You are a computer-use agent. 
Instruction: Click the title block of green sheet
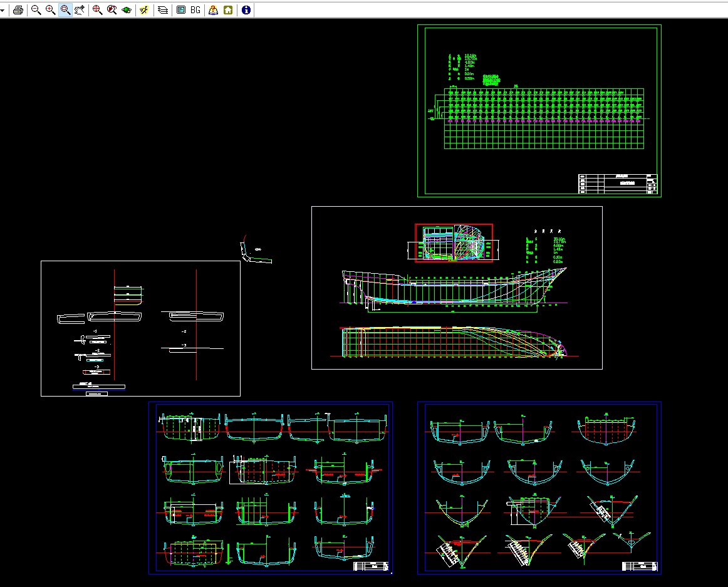(617, 184)
